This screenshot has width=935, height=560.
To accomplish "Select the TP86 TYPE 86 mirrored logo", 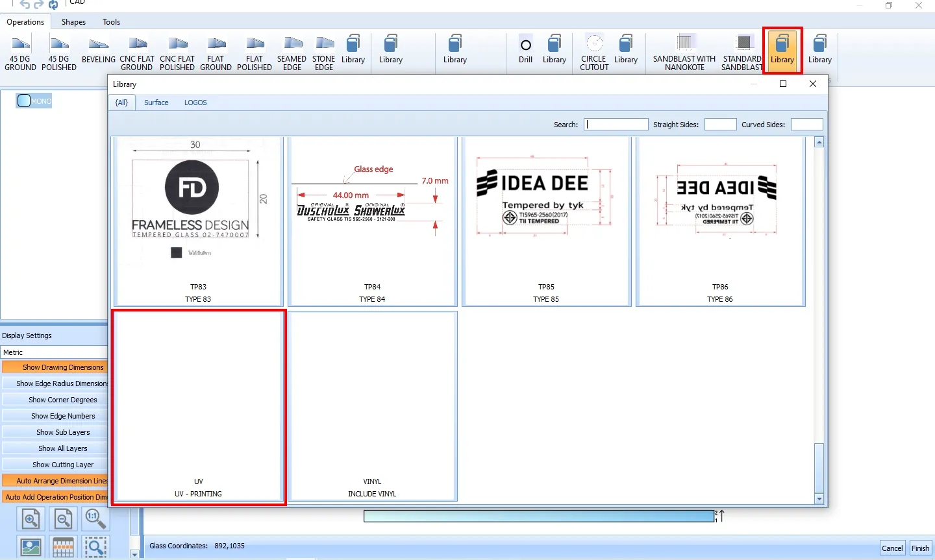I will coord(721,221).
